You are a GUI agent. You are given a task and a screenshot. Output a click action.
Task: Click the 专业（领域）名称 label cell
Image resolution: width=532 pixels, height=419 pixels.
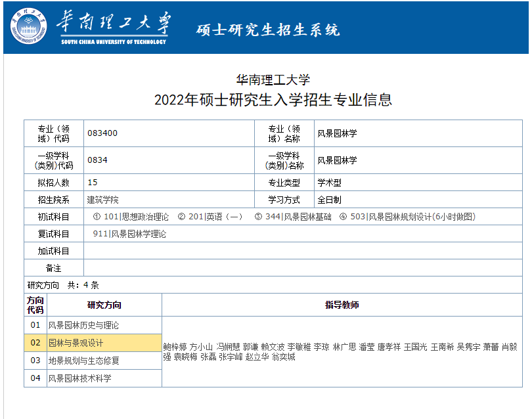284,133
